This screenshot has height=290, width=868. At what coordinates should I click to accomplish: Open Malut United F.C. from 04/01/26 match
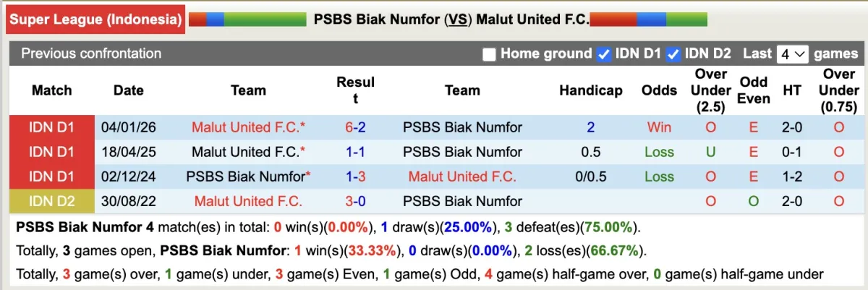pos(248,127)
